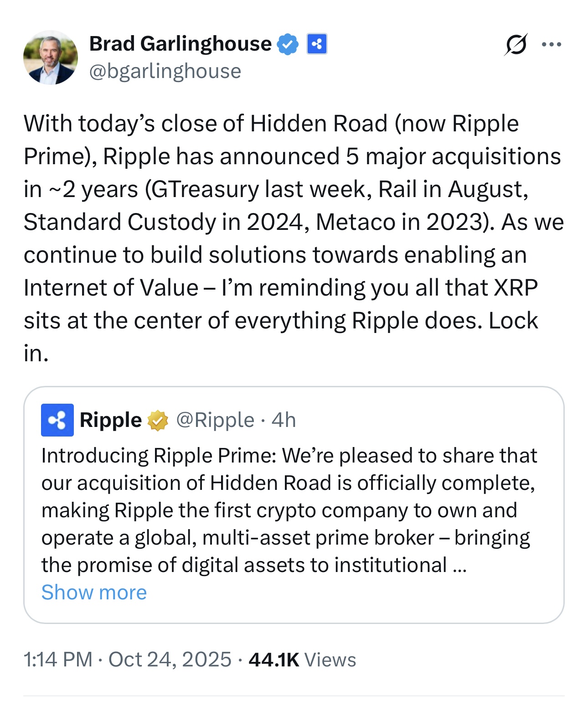Screen dimensions: 588x702
Task: Click the blue verified checkmark badge
Action: pos(288,44)
